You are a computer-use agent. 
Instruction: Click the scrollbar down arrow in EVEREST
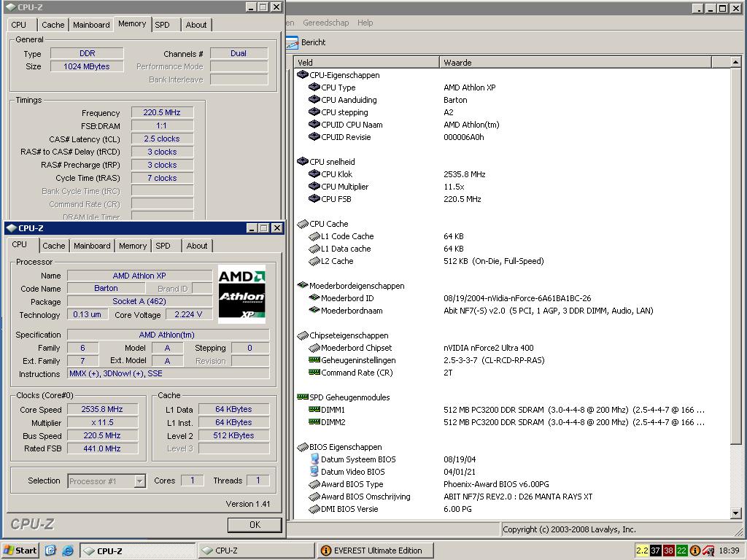pyautogui.click(x=735, y=513)
